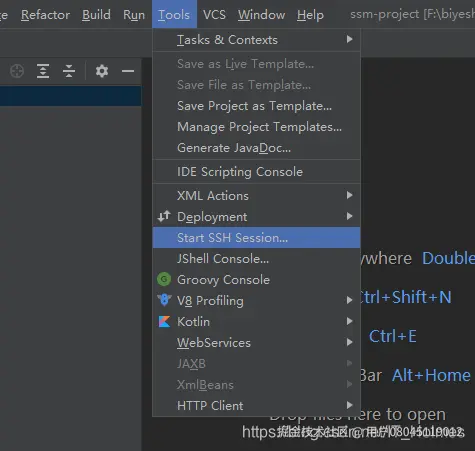
Task: Select the highlighted row in project tree
Action: 70,96
